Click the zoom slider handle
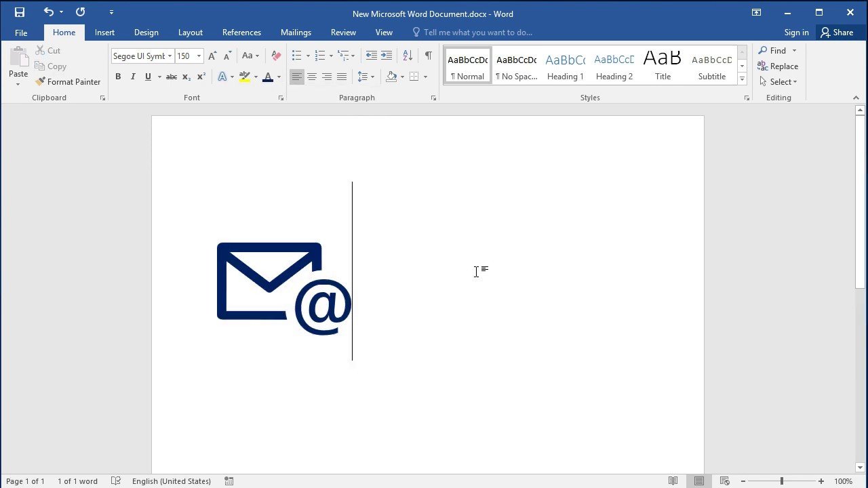Image resolution: width=868 pixels, height=488 pixels. (781, 481)
